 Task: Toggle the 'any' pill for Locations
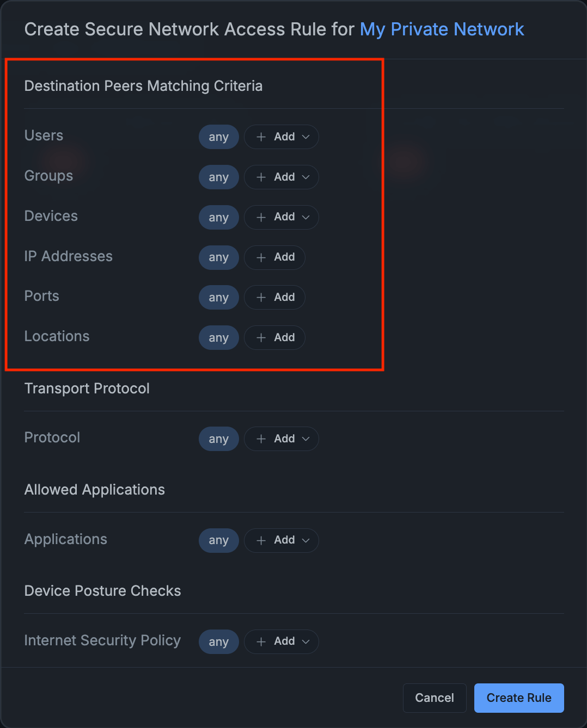218,337
